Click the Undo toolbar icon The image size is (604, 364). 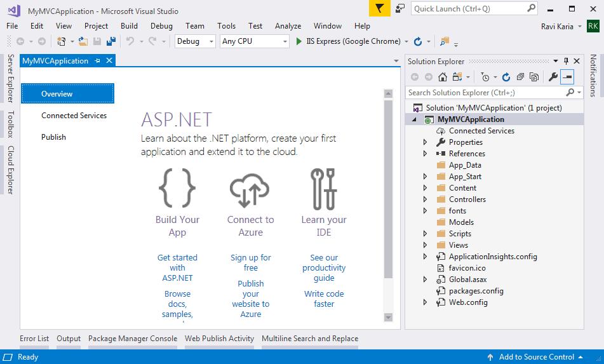[131, 41]
